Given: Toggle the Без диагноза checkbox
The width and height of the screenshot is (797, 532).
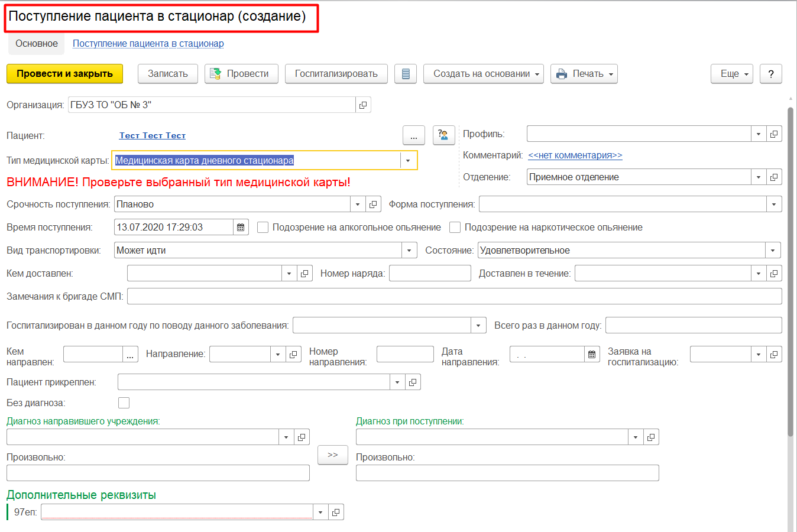Looking at the screenshot, I should click(124, 403).
